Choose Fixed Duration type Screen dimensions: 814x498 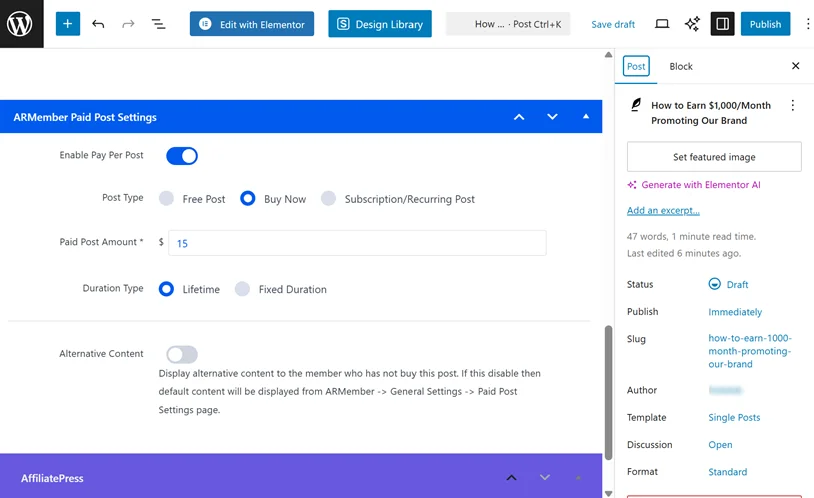(x=242, y=289)
